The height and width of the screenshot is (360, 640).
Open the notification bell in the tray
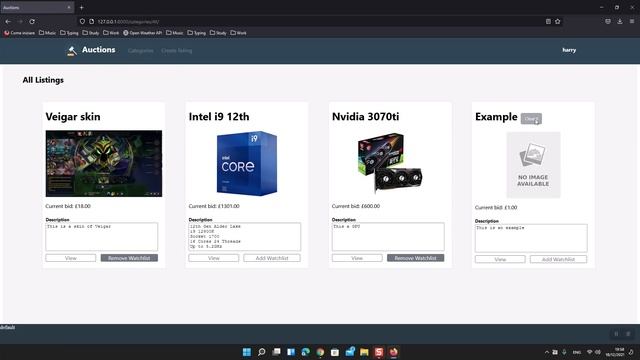point(631,352)
